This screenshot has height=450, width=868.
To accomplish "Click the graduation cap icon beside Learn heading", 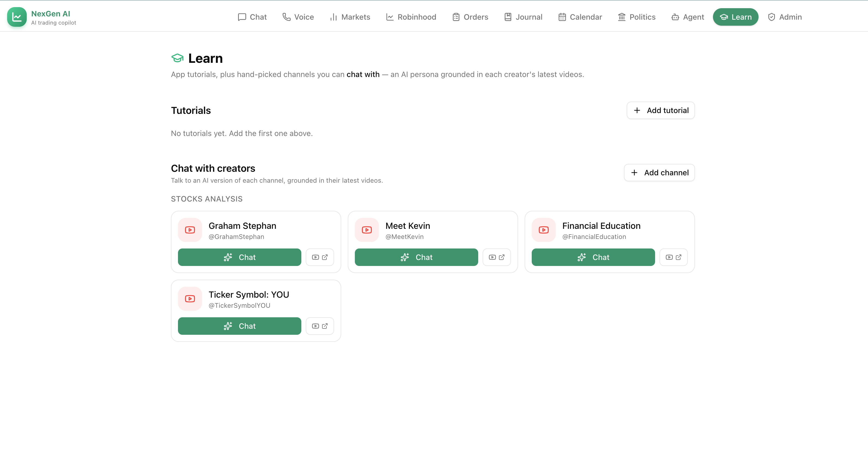I will tap(177, 58).
